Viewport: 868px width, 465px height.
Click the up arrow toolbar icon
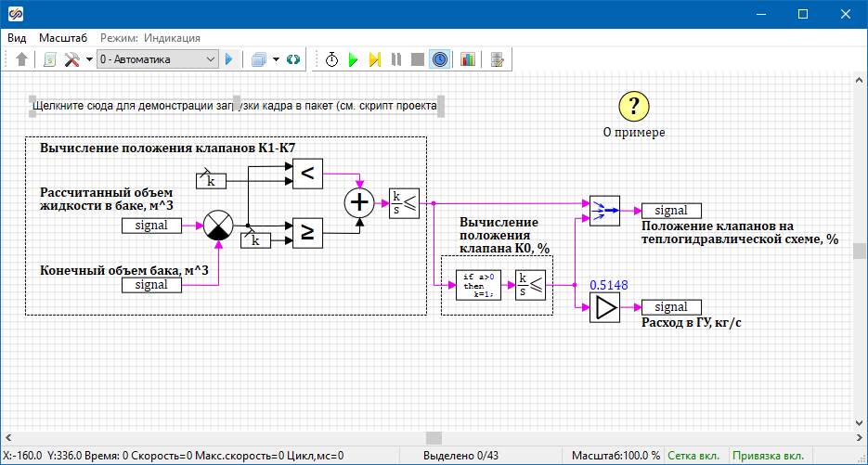22,59
